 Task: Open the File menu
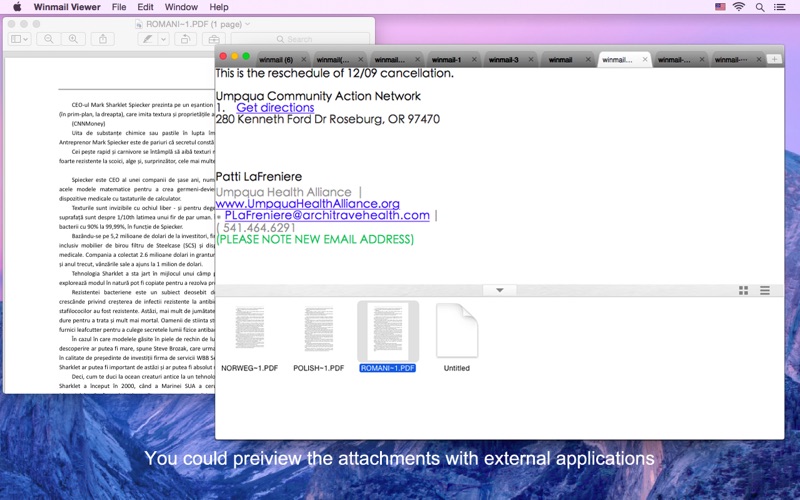119,7
